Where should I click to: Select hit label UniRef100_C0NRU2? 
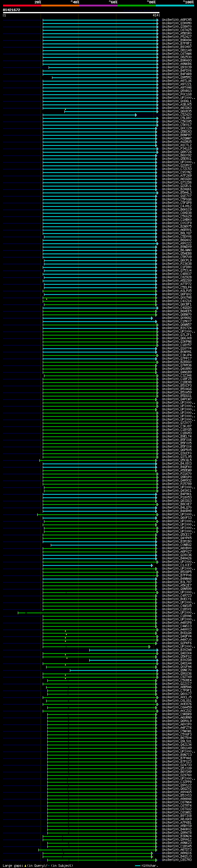coord(177,545)
